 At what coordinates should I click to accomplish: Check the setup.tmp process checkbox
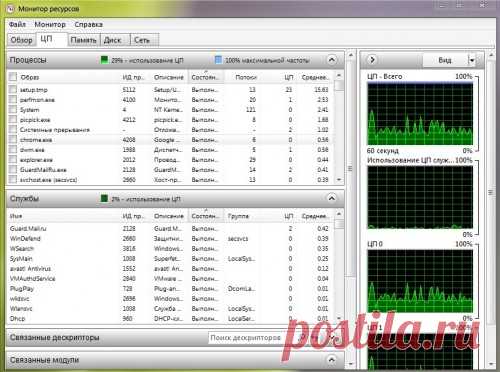click(x=13, y=90)
